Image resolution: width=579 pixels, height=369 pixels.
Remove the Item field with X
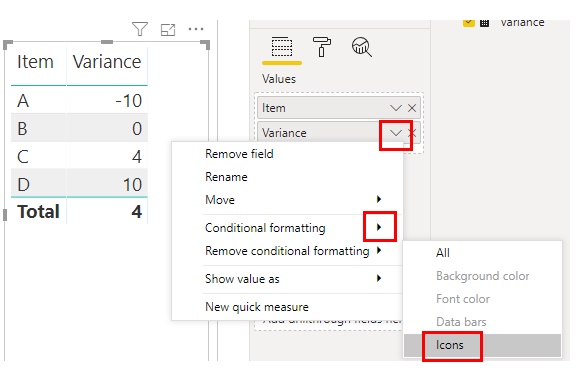(x=412, y=108)
